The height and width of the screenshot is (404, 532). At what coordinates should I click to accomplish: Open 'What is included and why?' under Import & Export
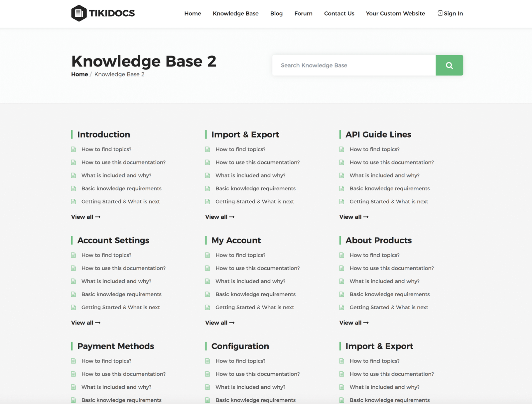(x=250, y=175)
